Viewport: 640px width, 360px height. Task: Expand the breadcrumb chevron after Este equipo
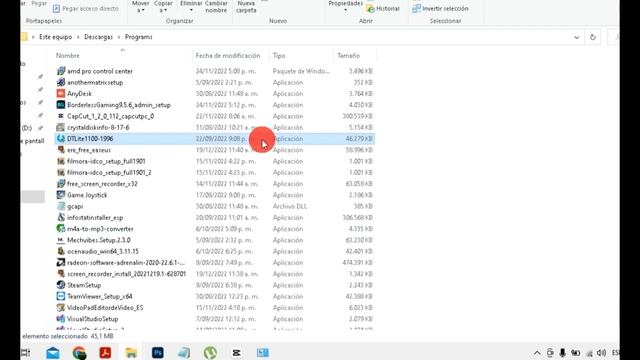coord(78,37)
